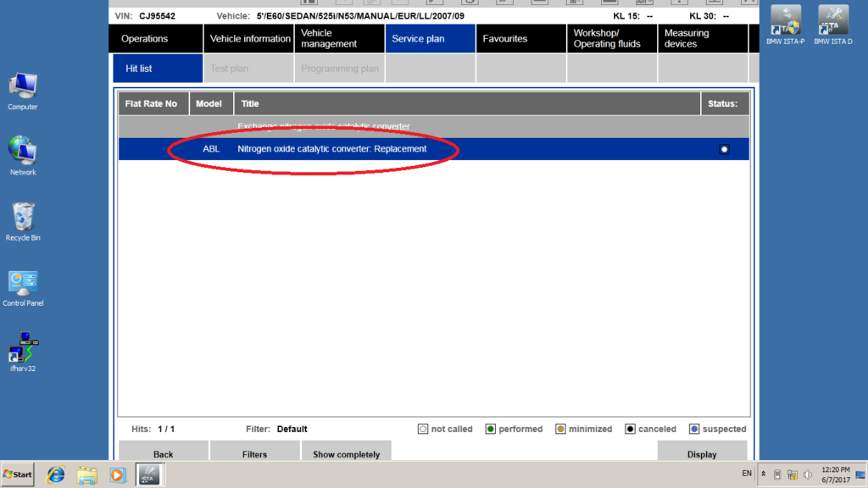Screen dimensions: 868x488
Task: Click the 'suspected' blue legend indicator
Action: click(x=694, y=429)
